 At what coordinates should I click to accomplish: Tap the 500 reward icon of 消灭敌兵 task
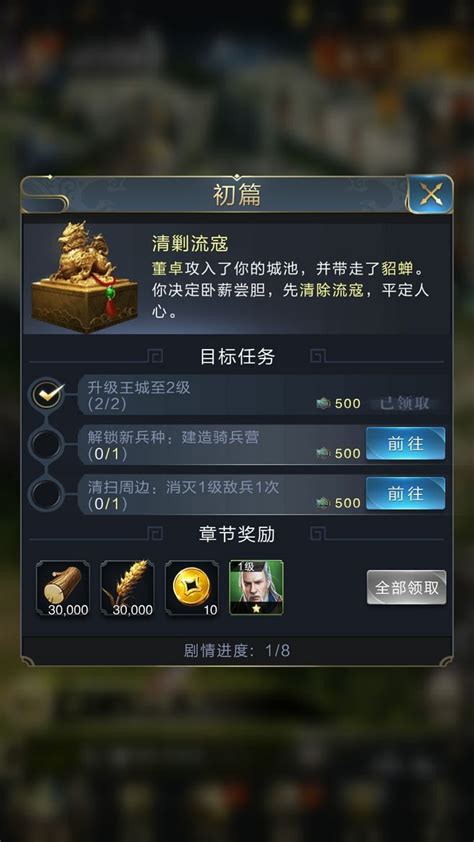click(x=324, y=503)
